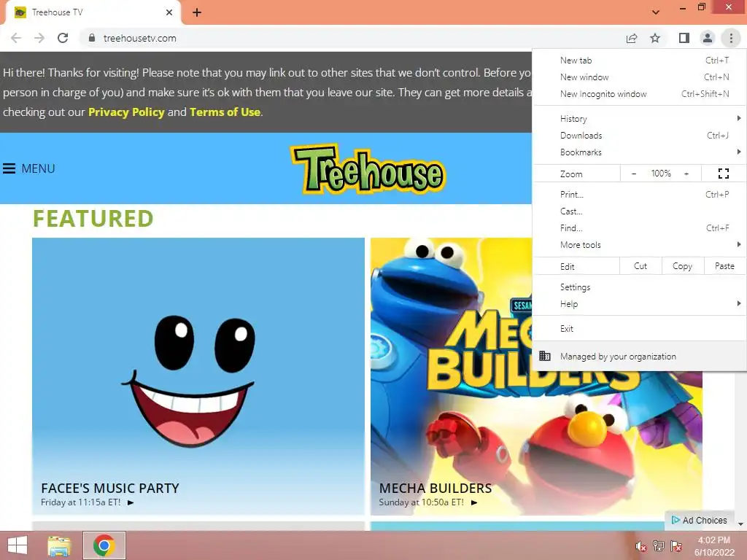
Task: Open New Incognito window
Action: 639,94
